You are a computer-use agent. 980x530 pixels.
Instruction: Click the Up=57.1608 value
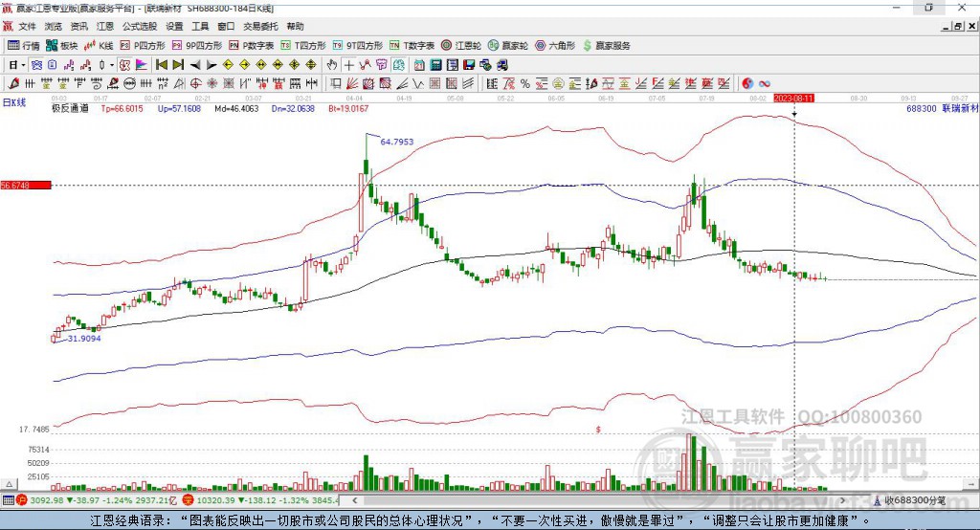click(179, 109)
